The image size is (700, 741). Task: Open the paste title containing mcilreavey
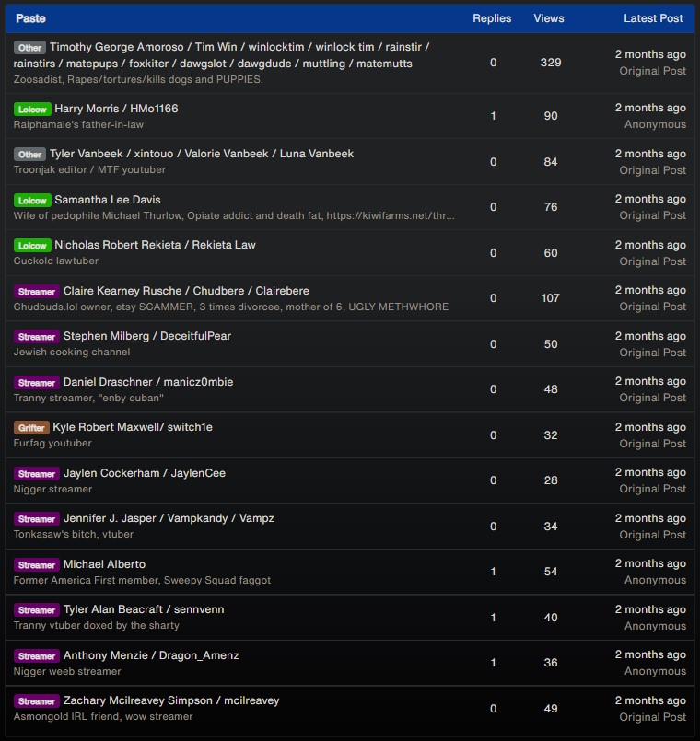tap(171, 700)
